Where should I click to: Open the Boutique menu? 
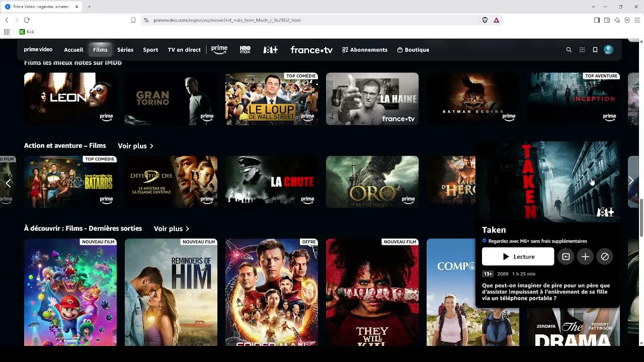tap(413, 50)
